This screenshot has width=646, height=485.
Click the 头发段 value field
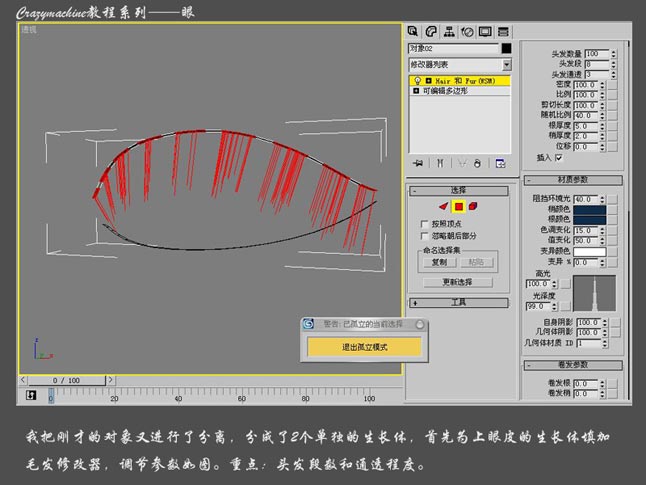597,64
